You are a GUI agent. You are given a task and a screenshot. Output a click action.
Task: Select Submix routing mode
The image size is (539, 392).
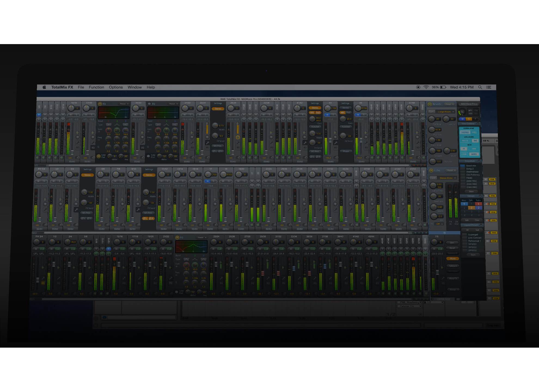(465, 133)
